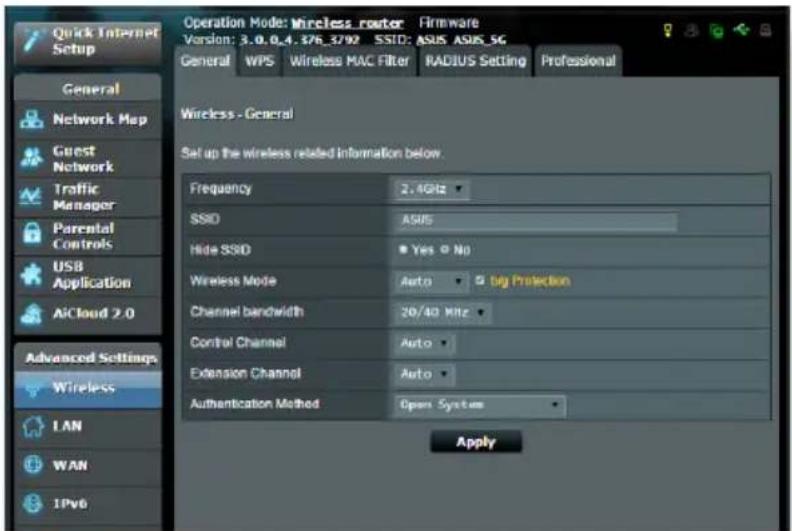
Task: Select Yes for Hide SSID
Action: tap(403, 250)
